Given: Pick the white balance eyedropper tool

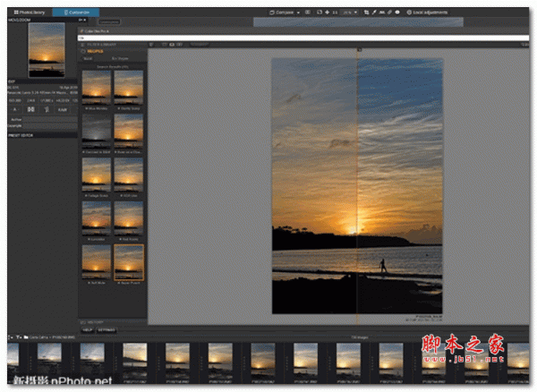Looking at the screenshot, I should click(x=376, y=13).
